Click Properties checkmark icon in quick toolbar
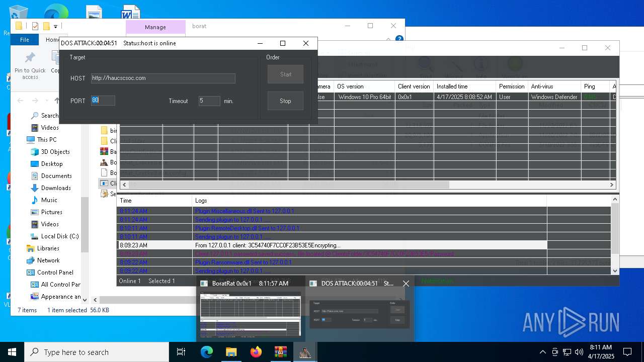 point(35,26)
